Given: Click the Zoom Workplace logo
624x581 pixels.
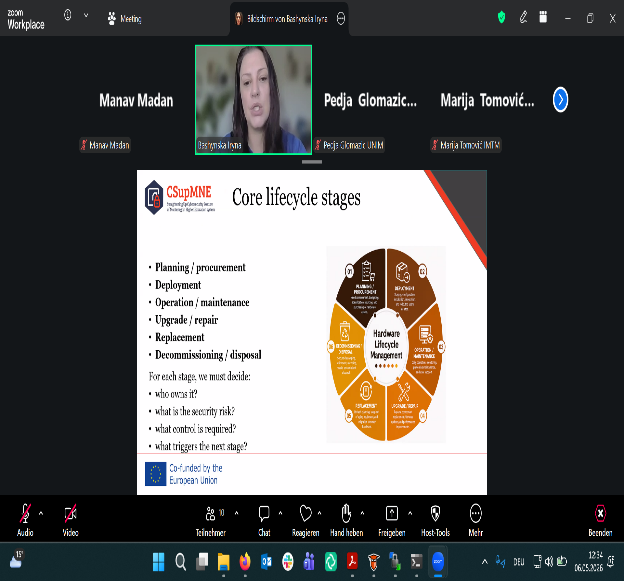Looking at the screenshot, I should coord(26,19).
